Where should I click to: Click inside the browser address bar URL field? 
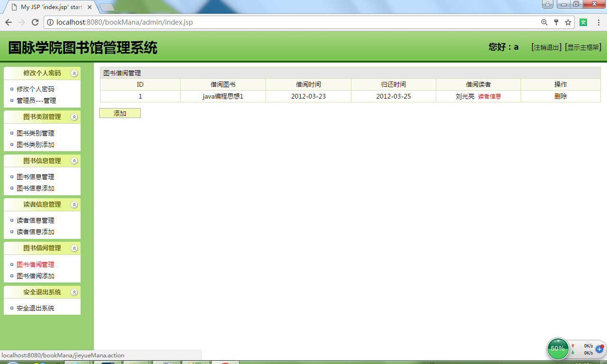pos(190,22)
